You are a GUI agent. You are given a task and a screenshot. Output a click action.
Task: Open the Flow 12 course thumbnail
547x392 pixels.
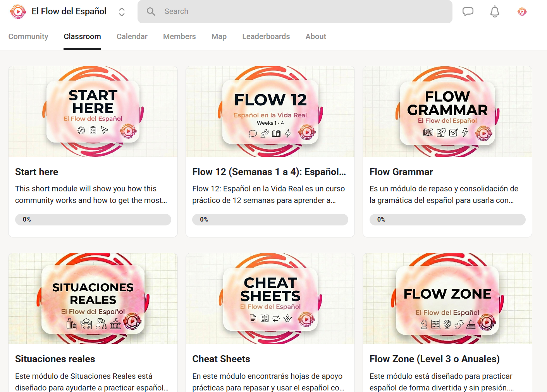coord(270,112)
